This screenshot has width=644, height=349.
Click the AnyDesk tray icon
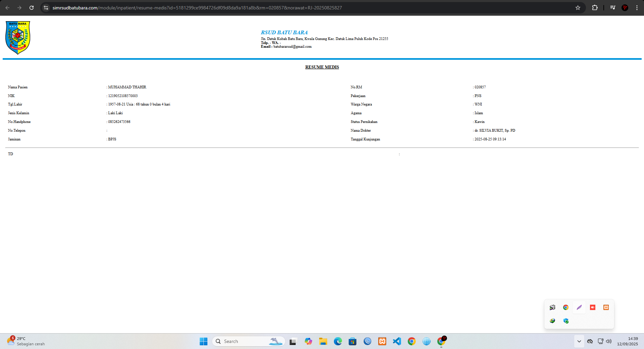pyautogui.click(x=593, y=307)
